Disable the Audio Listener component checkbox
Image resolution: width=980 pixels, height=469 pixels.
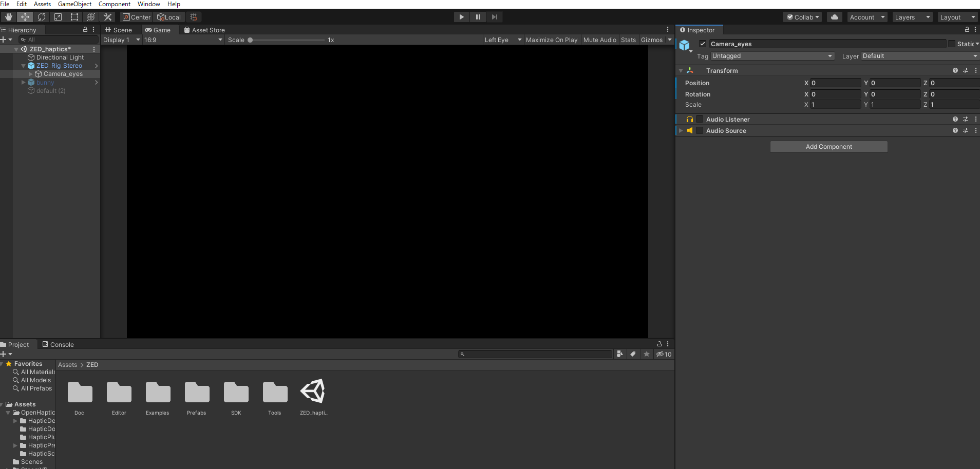tap(700, 119)
